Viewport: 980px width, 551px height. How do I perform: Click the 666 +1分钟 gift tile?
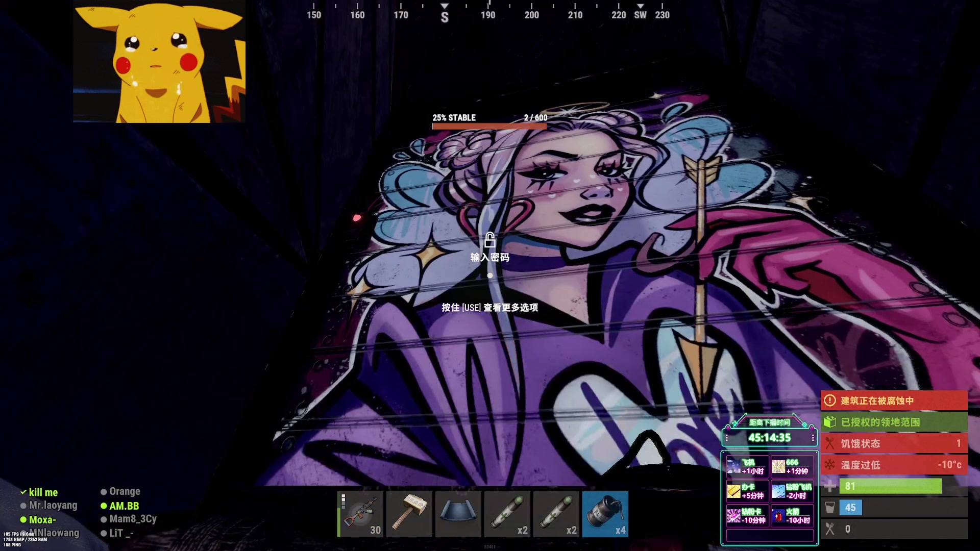click(792, 466)
